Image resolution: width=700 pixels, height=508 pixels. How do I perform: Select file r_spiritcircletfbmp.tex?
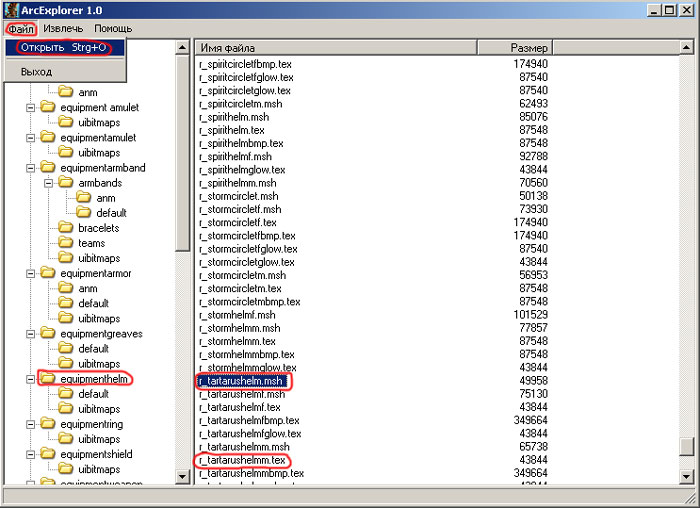(x=245, y=64)
